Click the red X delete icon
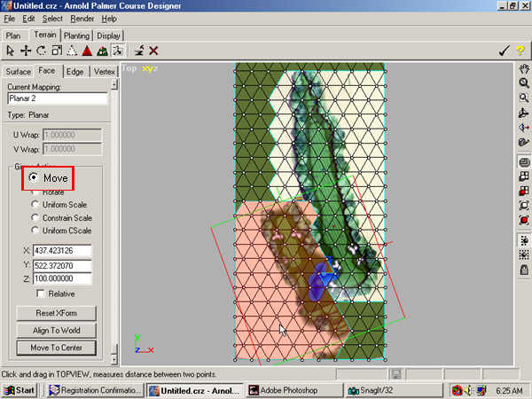Image resolution: width=532 pixels, height=399 pixels. click(153, 51)
